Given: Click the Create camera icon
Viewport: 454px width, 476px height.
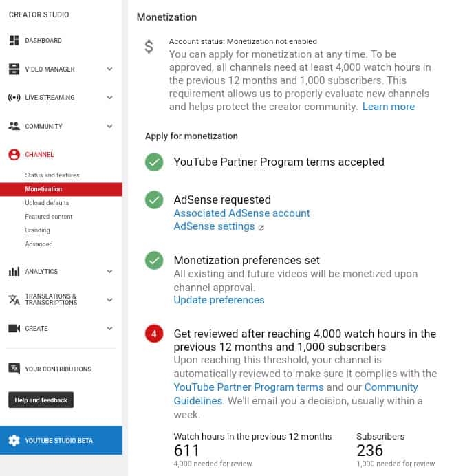Looking at the screenshot, I should click(x=14, y=329).
